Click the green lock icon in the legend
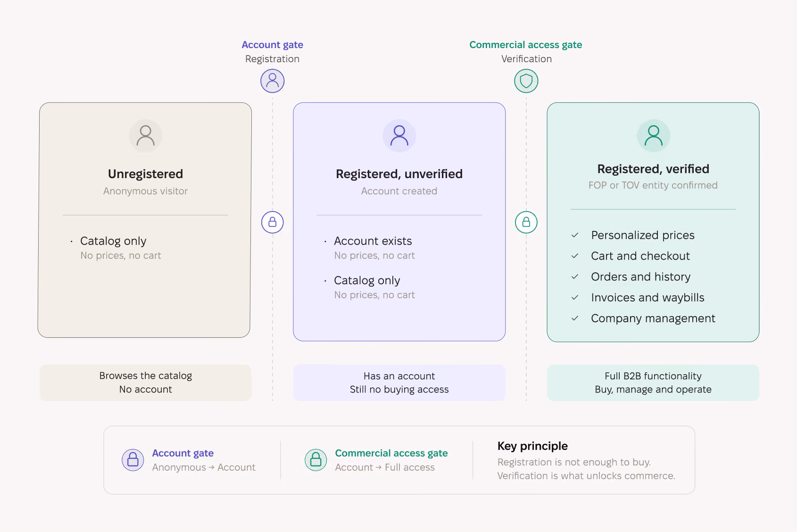Viewport: 797px width, 532px height. click(x=316, y=460)
